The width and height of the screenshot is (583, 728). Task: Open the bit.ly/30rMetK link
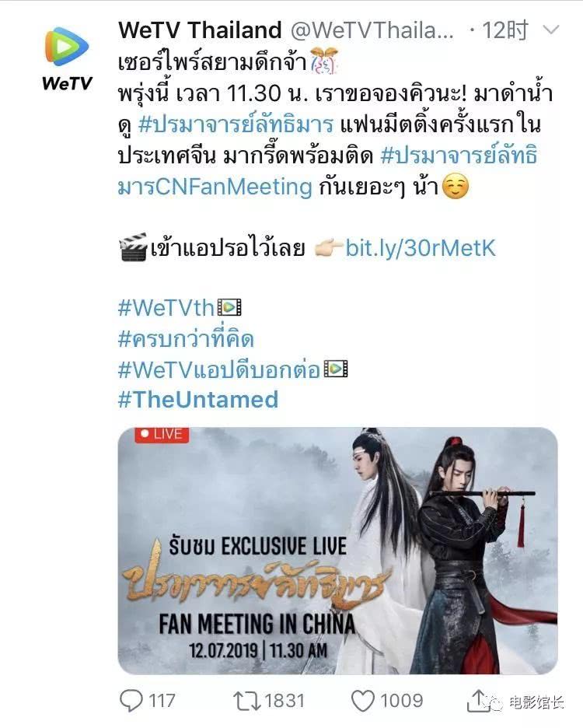click(421, 248)
